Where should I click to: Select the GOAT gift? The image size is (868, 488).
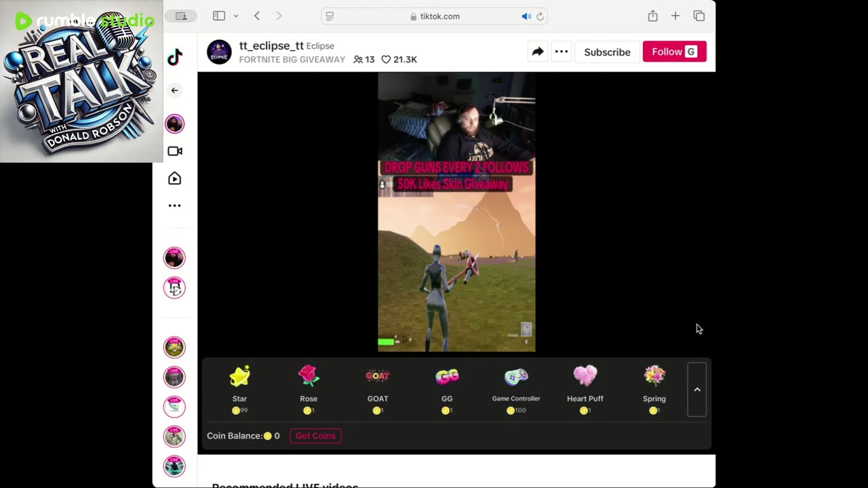[378, 389]
